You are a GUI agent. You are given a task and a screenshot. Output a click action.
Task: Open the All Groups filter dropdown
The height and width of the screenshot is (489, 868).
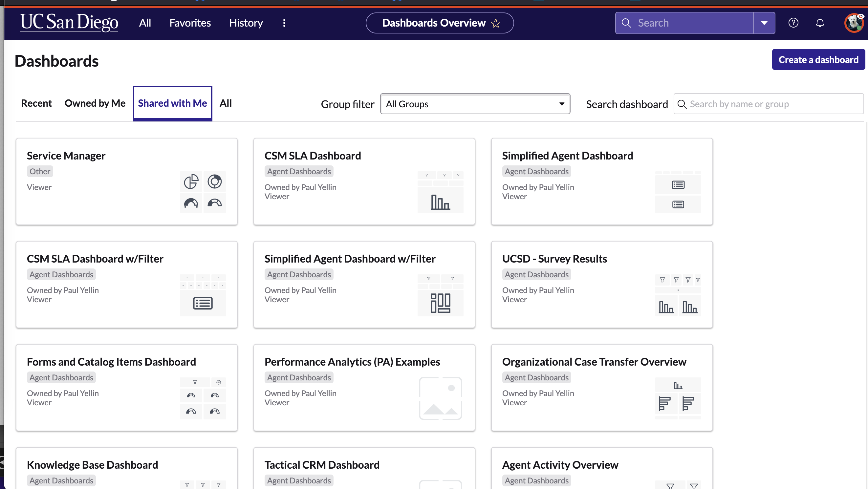[474, 104]
